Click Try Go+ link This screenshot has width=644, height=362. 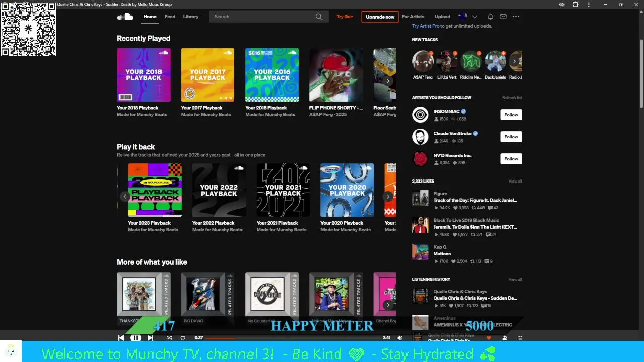pyautogui.click(x=345, y=17)
